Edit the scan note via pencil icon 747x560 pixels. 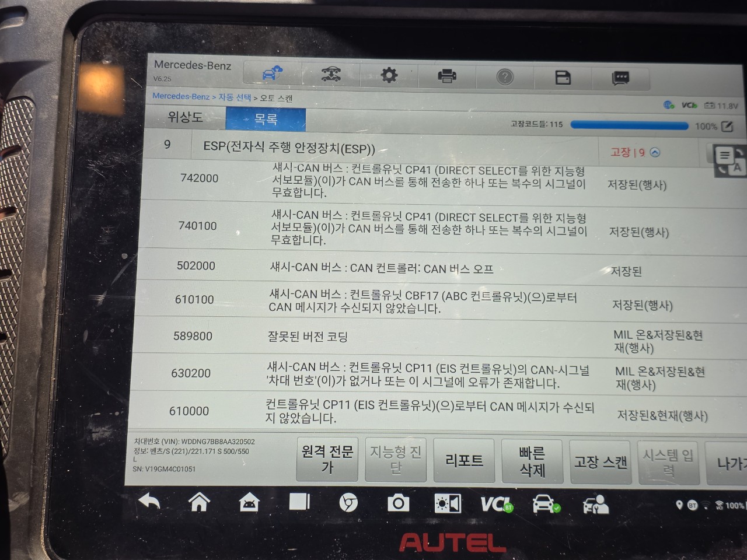coord(727,126)
